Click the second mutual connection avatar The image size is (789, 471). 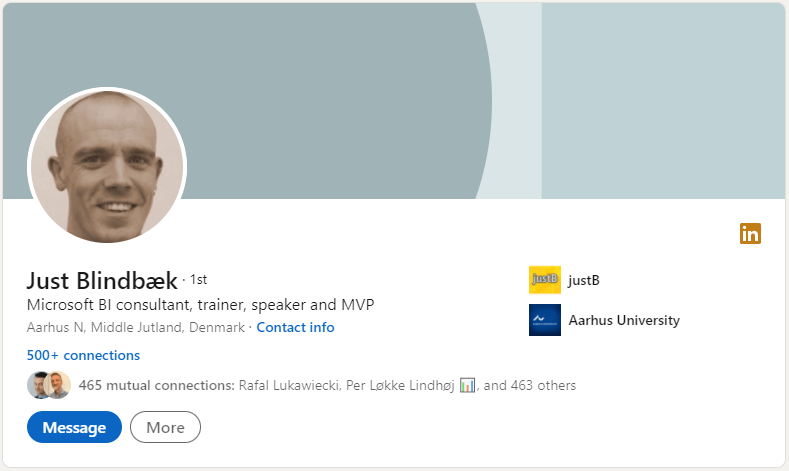(x=58, y=385)
